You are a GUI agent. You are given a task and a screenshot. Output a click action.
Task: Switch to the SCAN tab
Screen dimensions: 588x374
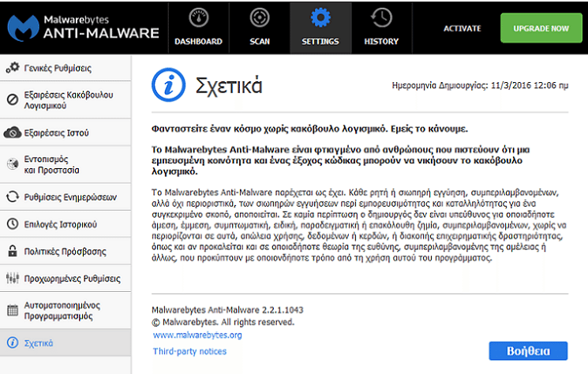point(260,28)
